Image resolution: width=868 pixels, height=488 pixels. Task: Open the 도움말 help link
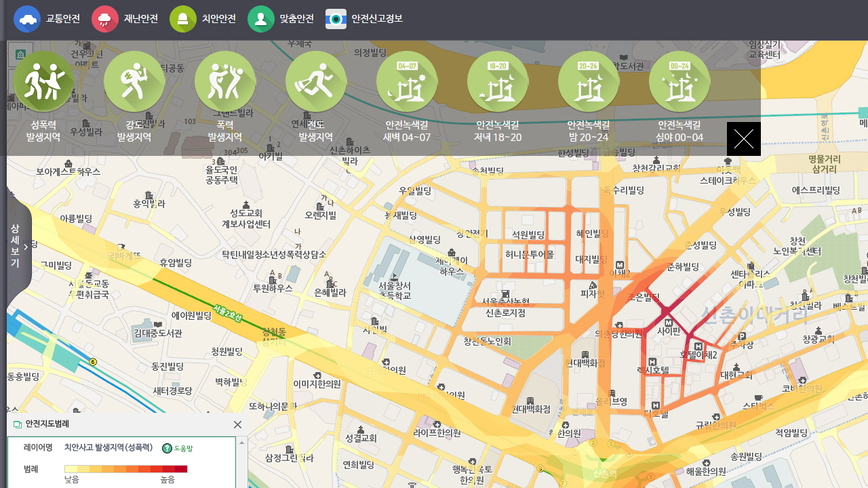pos(178,448)
